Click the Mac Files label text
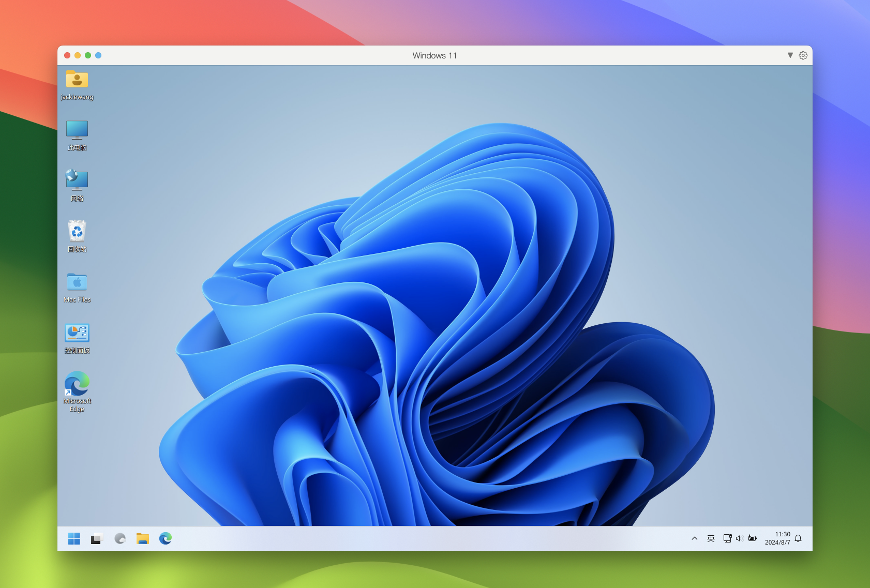 point(77,299)
